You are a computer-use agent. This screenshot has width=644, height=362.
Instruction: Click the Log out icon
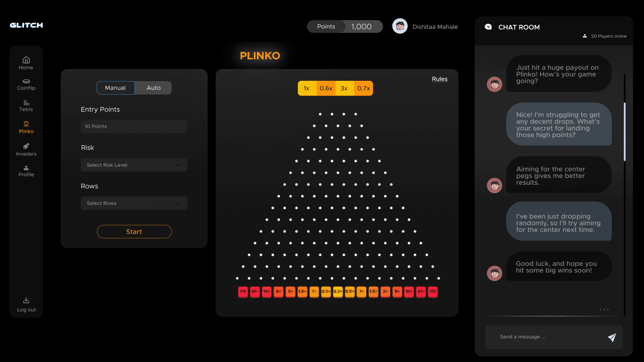pyautogui.click(x=26, y=300)
